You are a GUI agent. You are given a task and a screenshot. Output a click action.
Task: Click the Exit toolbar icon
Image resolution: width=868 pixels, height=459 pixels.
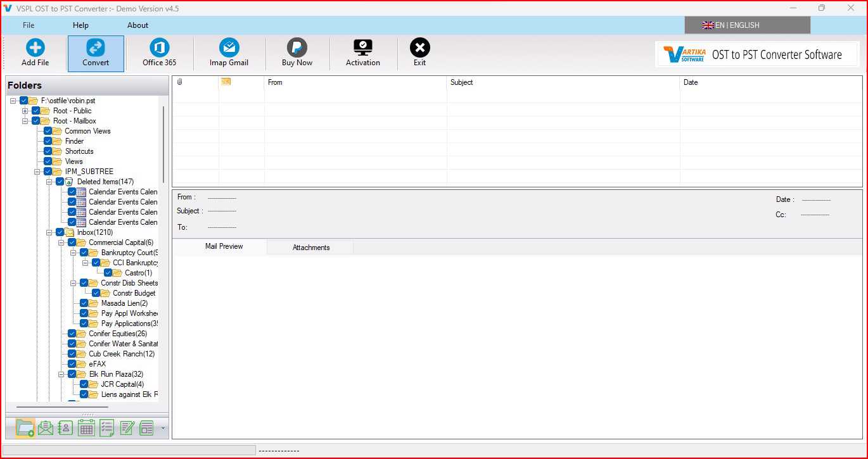tap(419, 48)
